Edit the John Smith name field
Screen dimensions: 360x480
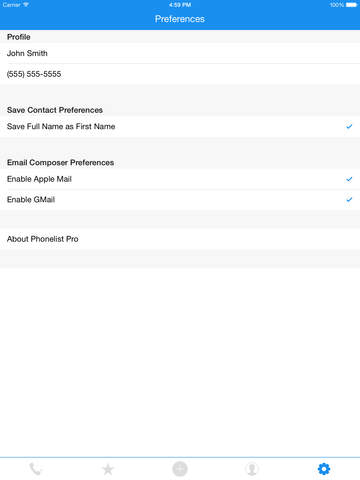(180, 53)
